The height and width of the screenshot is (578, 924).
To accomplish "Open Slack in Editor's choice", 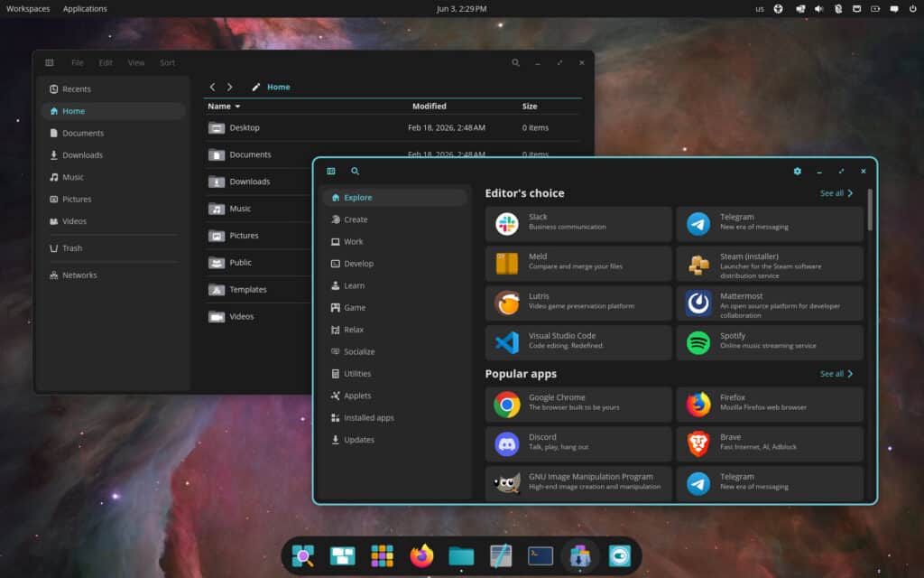I will pos(578,224).
